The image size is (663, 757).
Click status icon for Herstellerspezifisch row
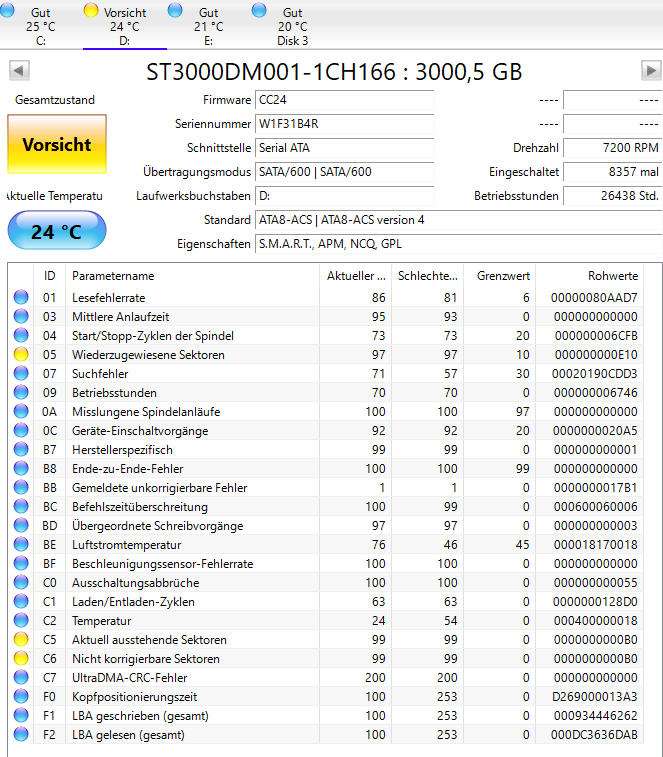click(21, 449)
